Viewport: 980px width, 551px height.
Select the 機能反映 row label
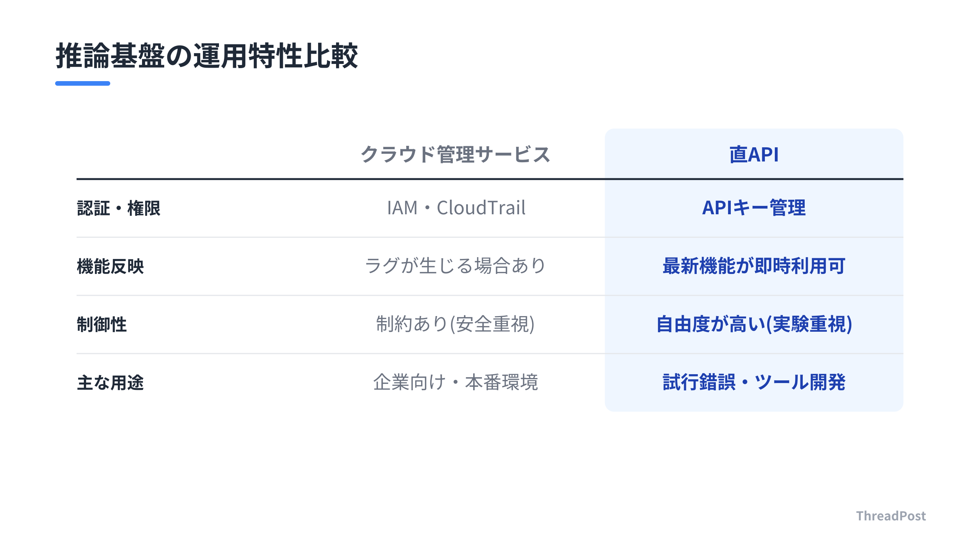pos(110,267)
